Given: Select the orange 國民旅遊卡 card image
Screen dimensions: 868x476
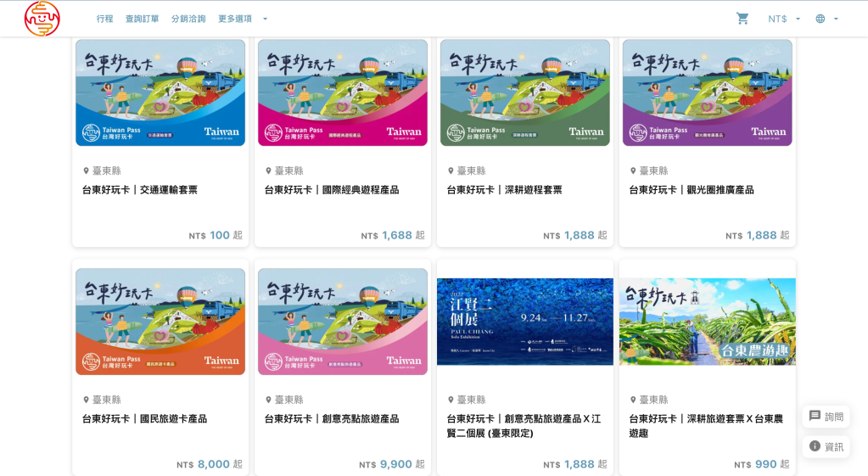Looking at the screenshot, I should point(160,322).
